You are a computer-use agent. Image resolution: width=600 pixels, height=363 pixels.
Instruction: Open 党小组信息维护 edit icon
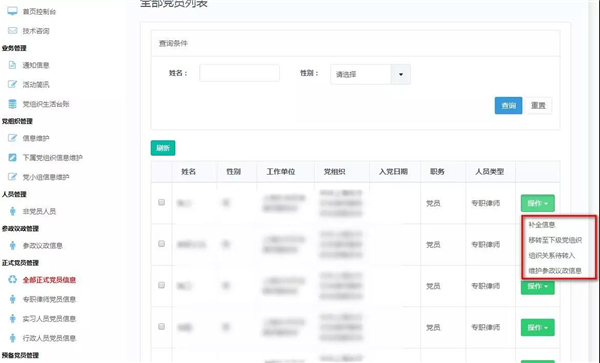click(x=12, y=177)
